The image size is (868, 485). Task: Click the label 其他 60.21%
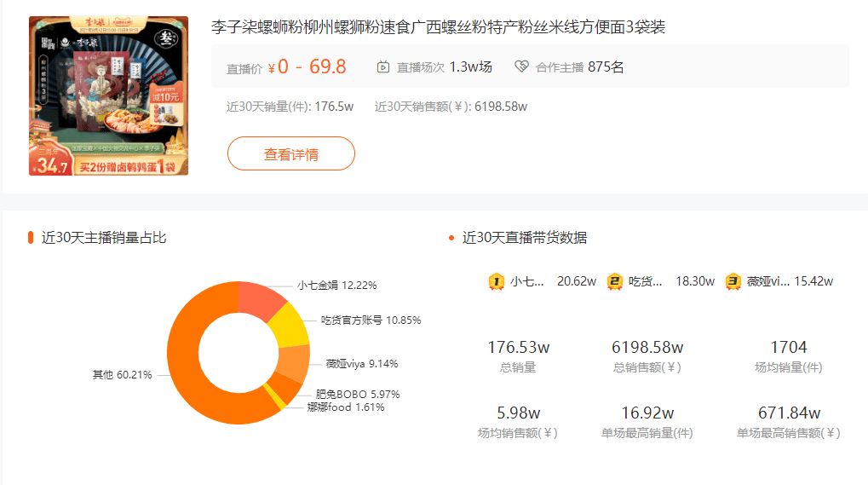click(x=122, y=375)
